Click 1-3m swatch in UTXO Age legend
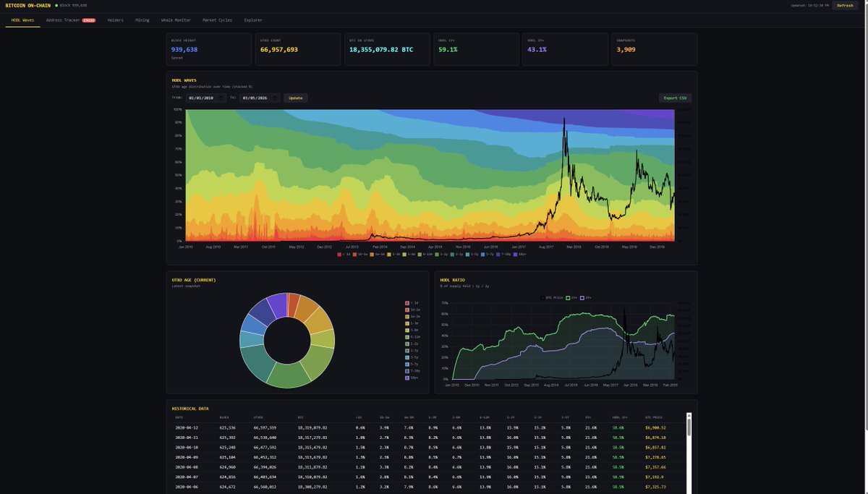 pos(407,323)
